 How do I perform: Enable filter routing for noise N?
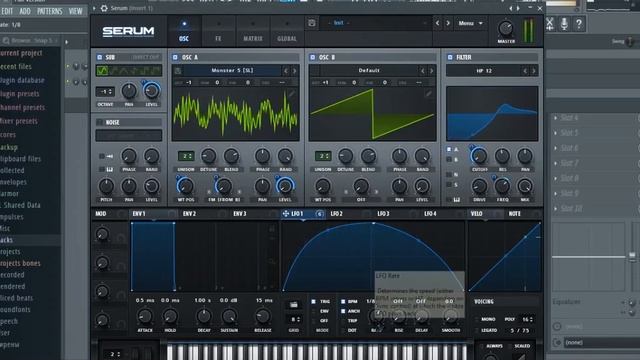(449, 175)
